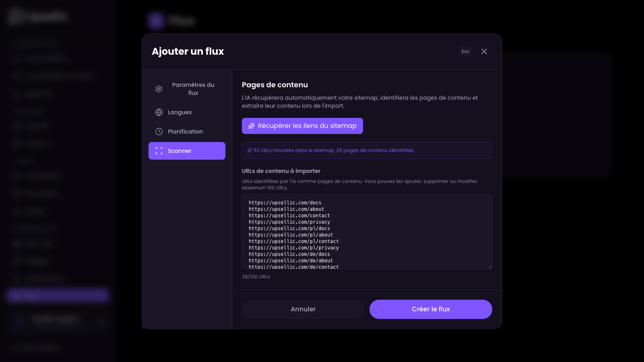Click inside the URLs de contenu textarea
644x362 pixels.
point(366,231)
